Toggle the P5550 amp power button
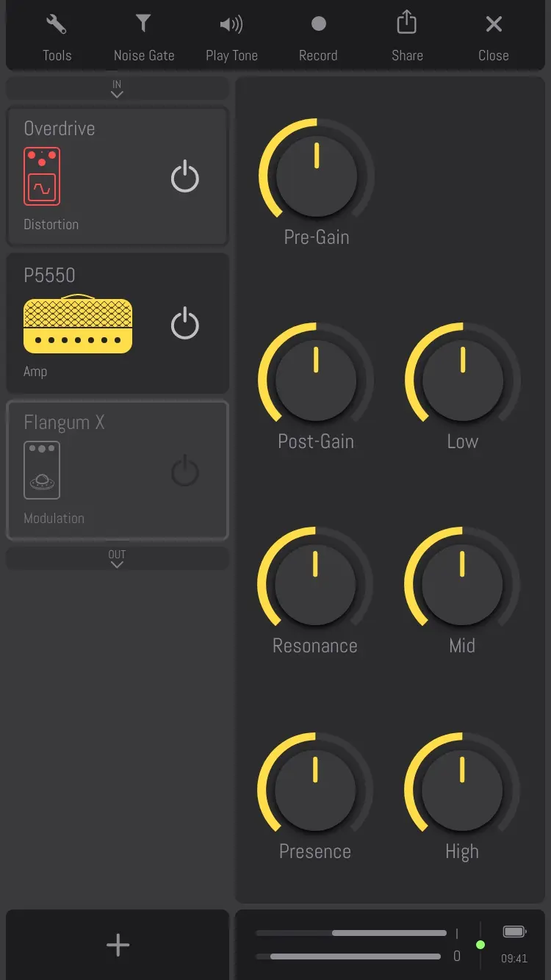Viewport: 551px width, 980px height. tap(184, 324)
